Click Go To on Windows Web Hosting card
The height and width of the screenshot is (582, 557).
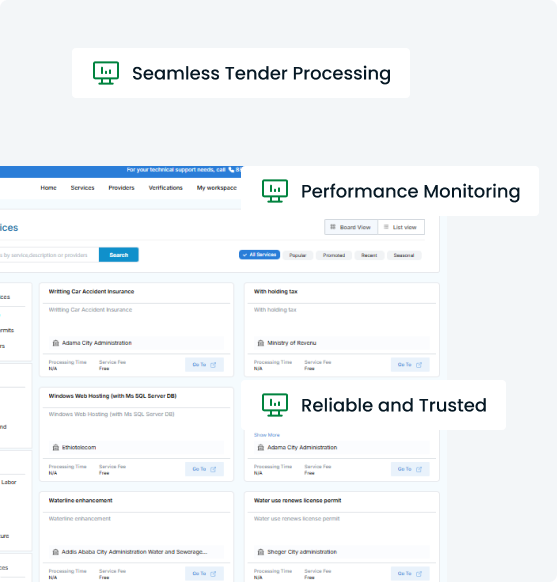(x=204, y=469)
